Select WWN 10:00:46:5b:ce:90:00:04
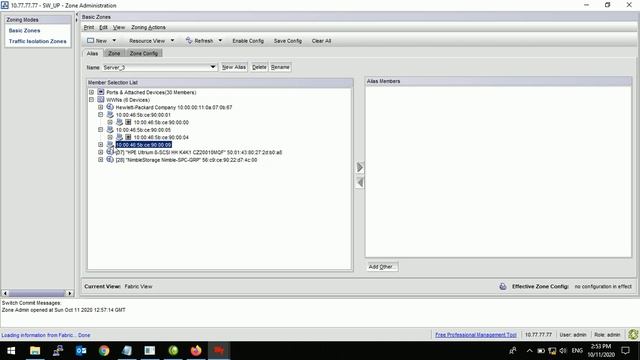Screen dimensions: 640x360 tap(161, 138)
